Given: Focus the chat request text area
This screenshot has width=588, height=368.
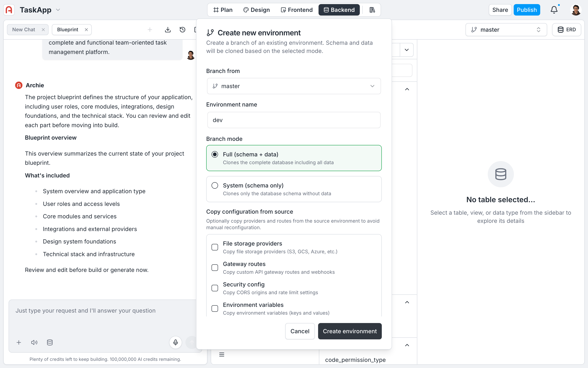Looking at the screenshot, I should [102, 316].
